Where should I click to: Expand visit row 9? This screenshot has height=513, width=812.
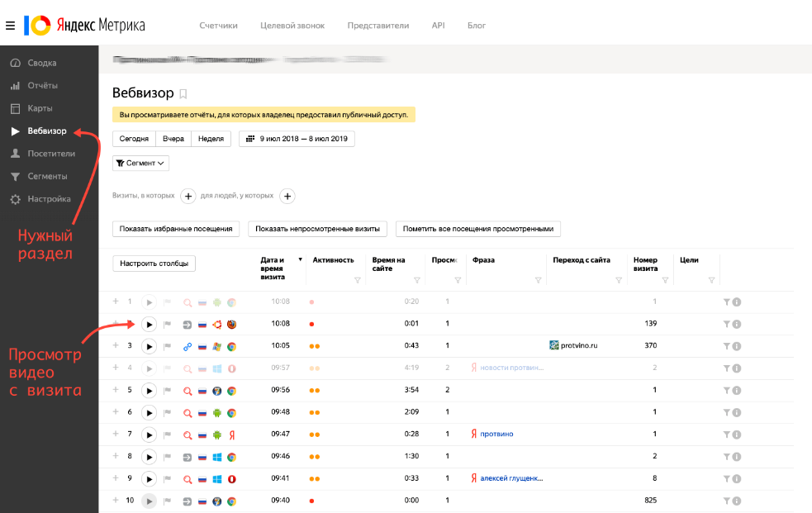point(116,478)
